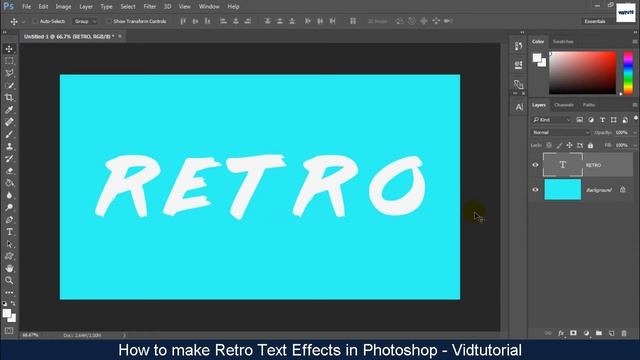The width and height of the screenshot is (640, 360).
Task: Pick a color in the Color panel field
Action: coord(582,73)
